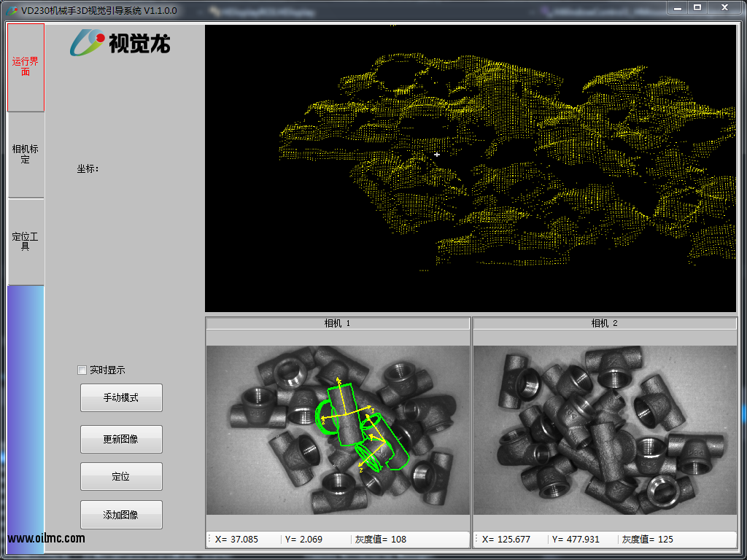Maximize the application window
This screenshot has width=747, height=560.
pyautogui.click(x=697, y=7)
